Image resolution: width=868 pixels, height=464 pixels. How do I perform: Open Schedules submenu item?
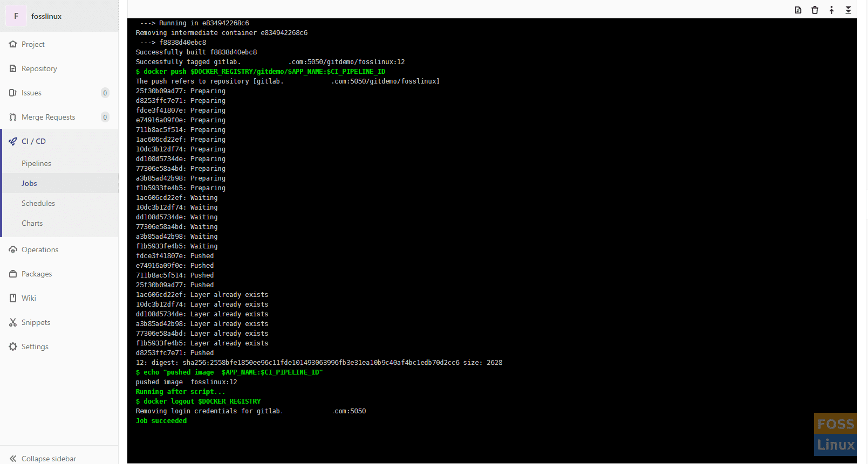[38, 203]
